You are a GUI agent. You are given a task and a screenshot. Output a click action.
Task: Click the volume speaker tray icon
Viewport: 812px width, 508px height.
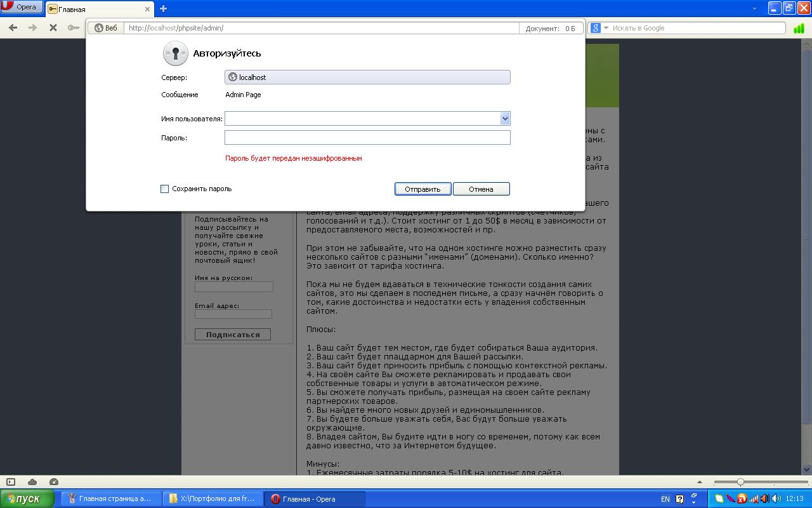[776, 499]
